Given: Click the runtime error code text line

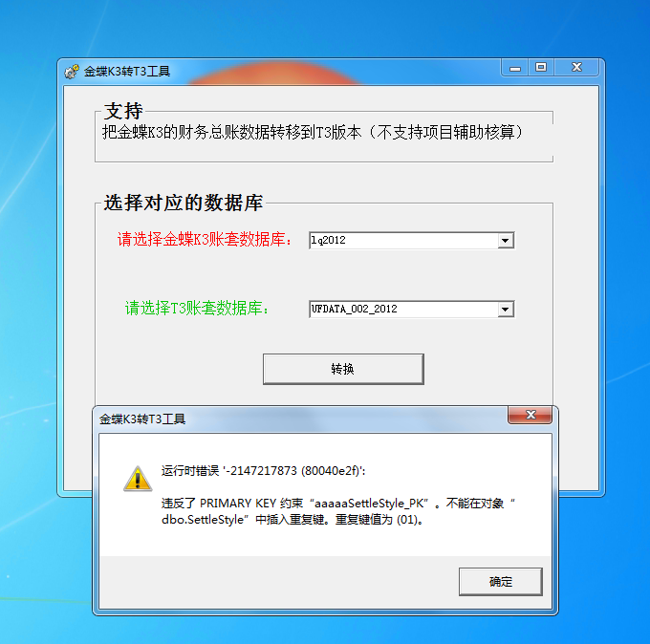Looking at the screenshot, I should pos(263,471).
